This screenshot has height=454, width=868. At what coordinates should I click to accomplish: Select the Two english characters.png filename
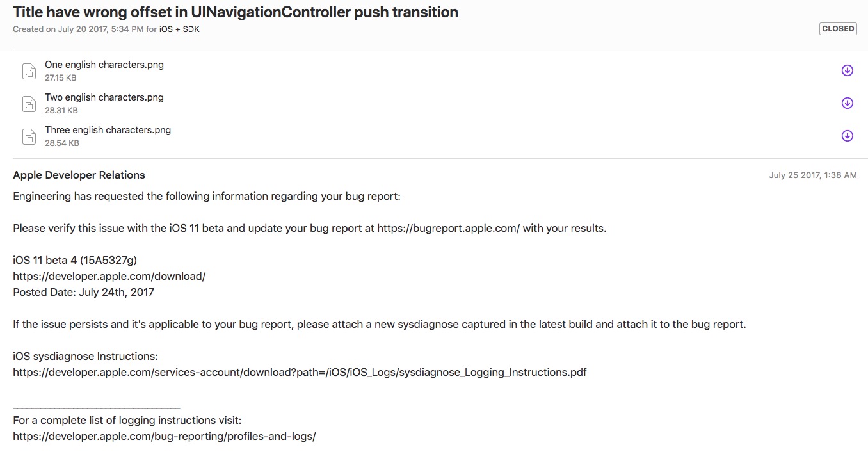104,97
